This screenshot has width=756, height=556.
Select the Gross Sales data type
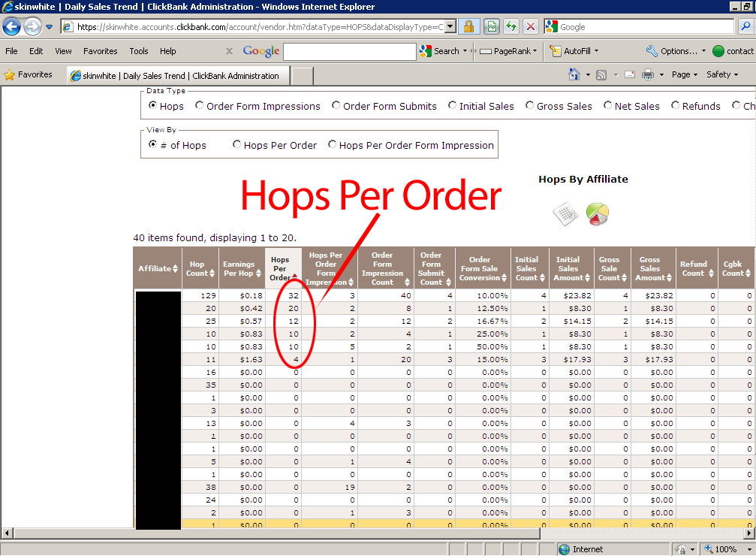(x=530, y=106)
